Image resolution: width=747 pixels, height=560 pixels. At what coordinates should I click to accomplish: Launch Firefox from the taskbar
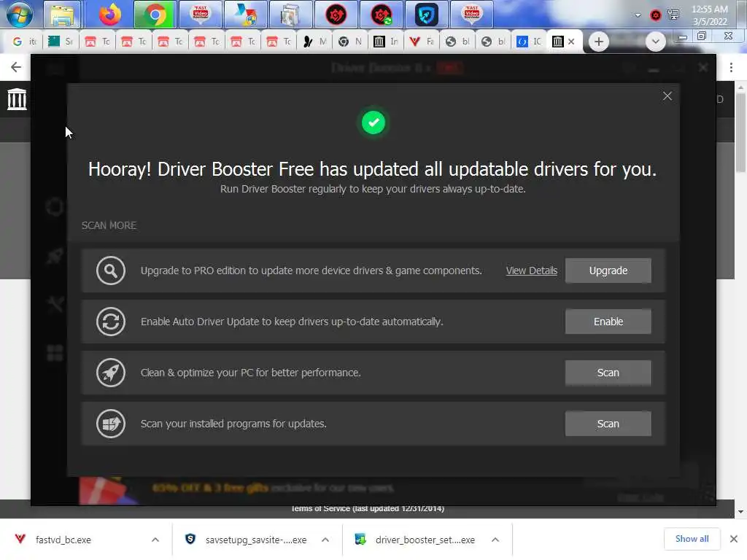point(110,15)
